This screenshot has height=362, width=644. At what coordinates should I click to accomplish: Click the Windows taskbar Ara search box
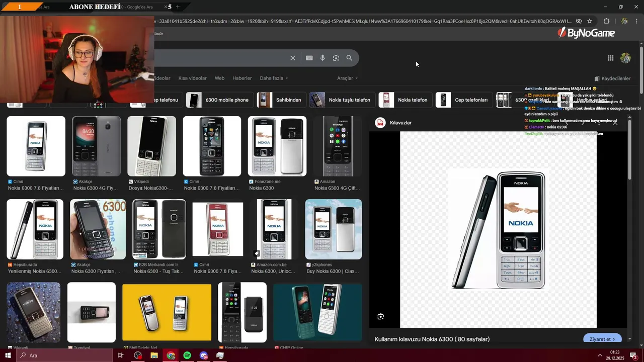point(64,355)
